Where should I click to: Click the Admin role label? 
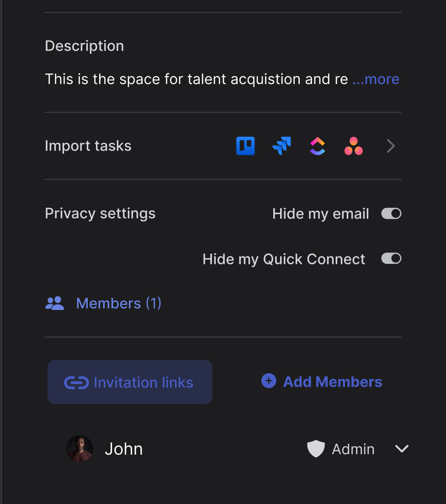click(353, 449)
